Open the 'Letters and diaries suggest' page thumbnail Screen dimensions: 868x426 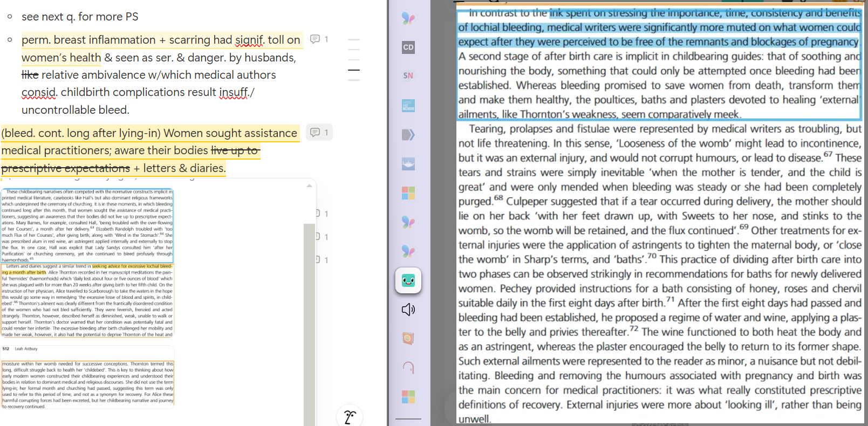coord(87,300)
